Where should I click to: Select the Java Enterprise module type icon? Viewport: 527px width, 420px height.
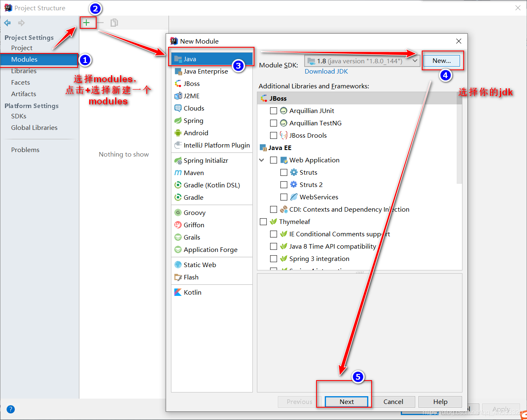[178, 72]
